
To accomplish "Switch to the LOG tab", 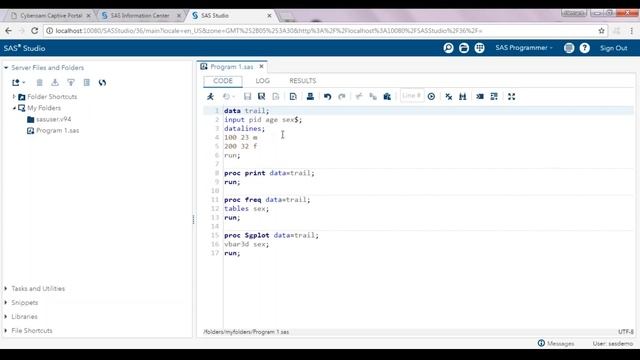I will click(262, 81).
